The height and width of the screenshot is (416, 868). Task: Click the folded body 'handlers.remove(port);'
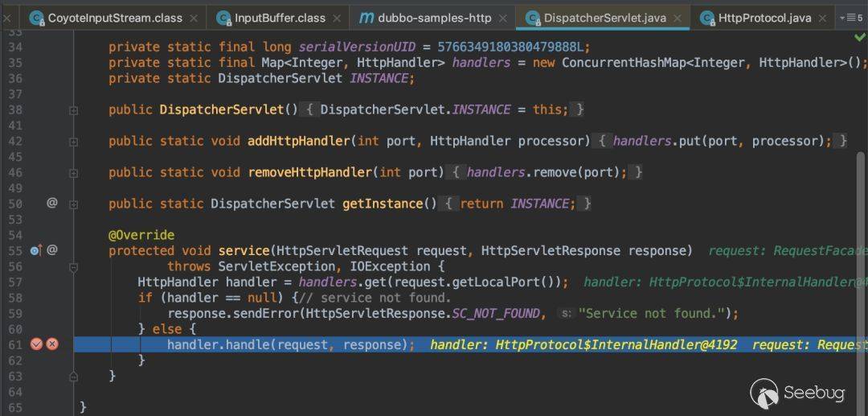coord(547,173)
